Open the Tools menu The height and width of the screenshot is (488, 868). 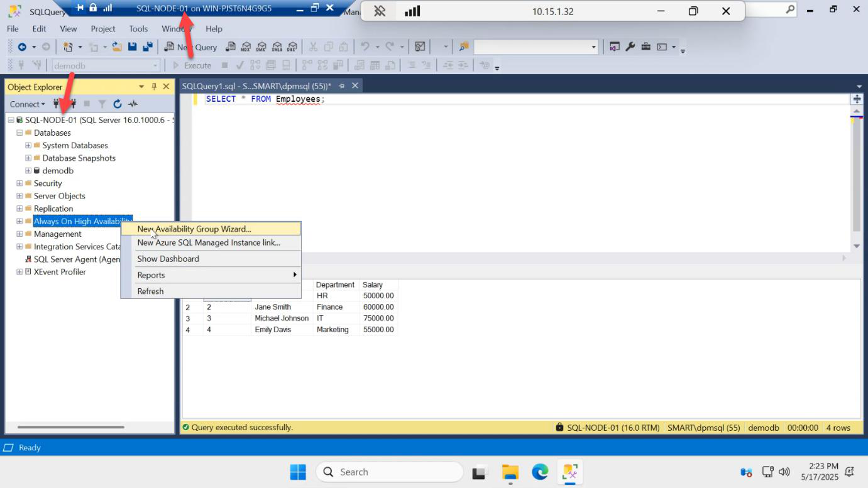(x=138, y=29)
